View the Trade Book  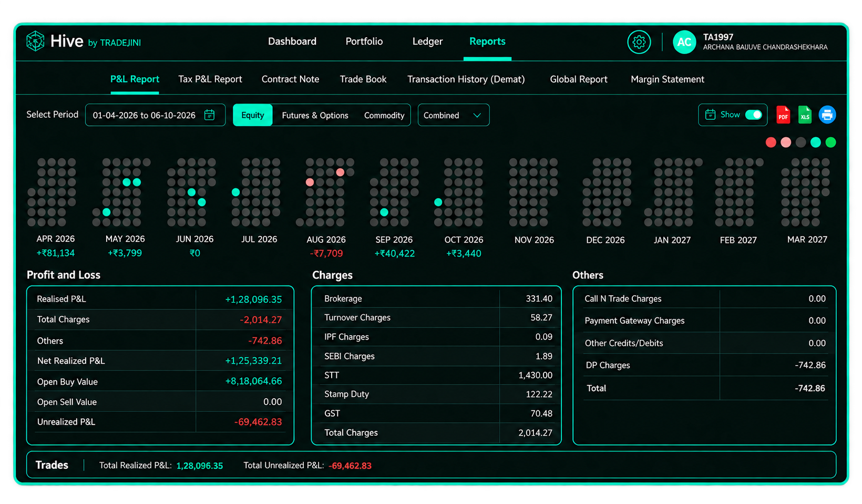point(363,79)
